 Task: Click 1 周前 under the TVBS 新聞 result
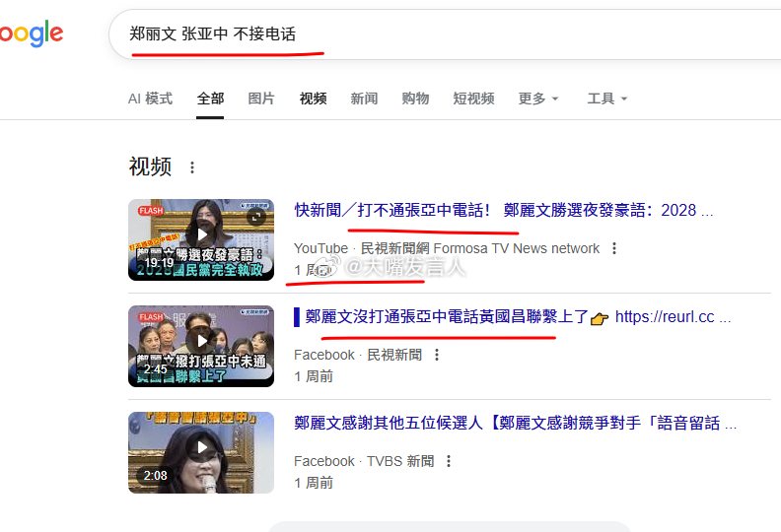click(x=314, y=483)
